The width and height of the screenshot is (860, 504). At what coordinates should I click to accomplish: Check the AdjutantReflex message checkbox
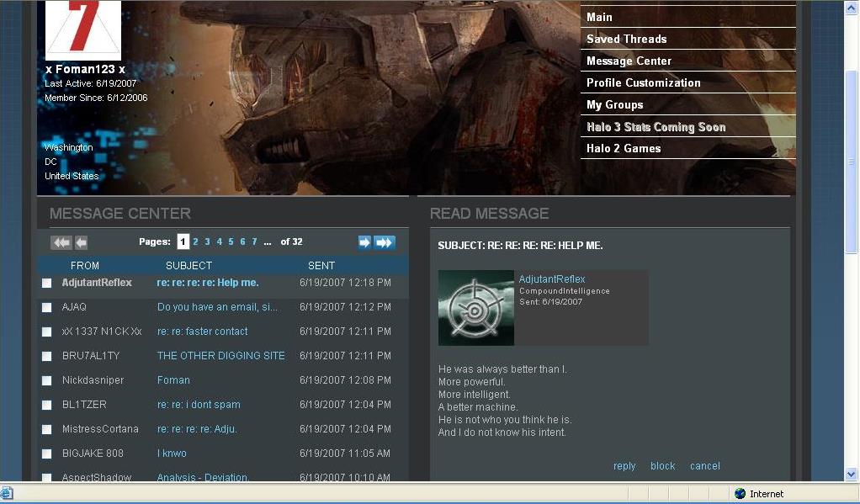click(x=47, y=284)
